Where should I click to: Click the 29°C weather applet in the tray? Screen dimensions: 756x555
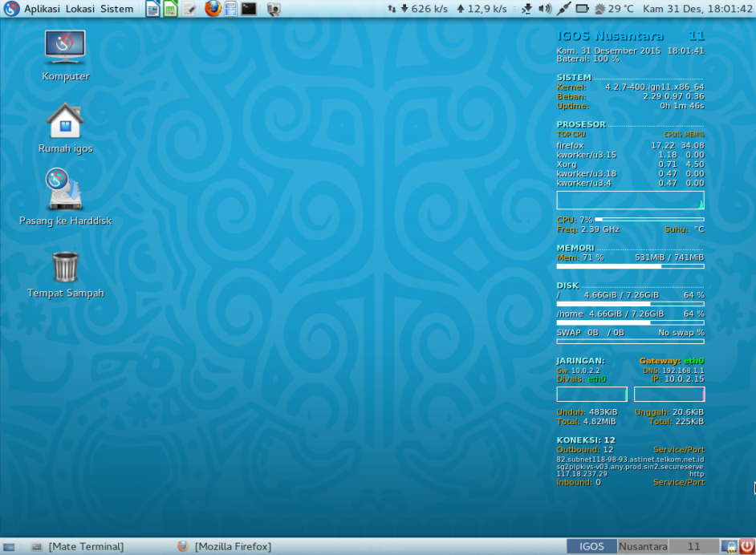608,9
